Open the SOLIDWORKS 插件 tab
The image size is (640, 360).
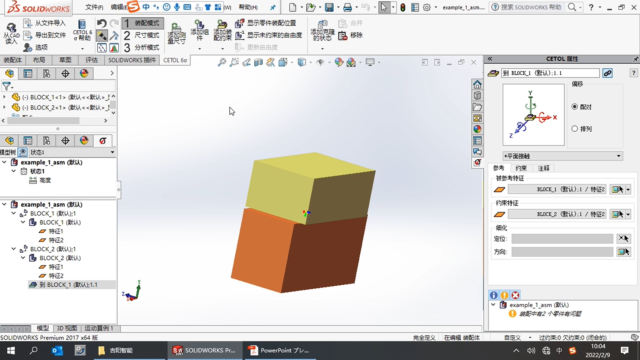click(132, 60)
